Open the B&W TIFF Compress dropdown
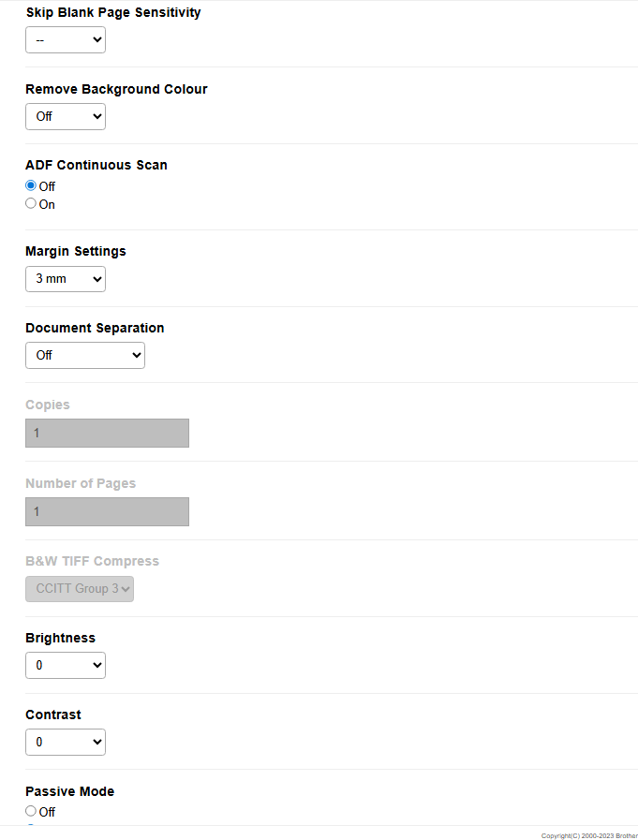The image size is (638, 840). pos(79,588)
